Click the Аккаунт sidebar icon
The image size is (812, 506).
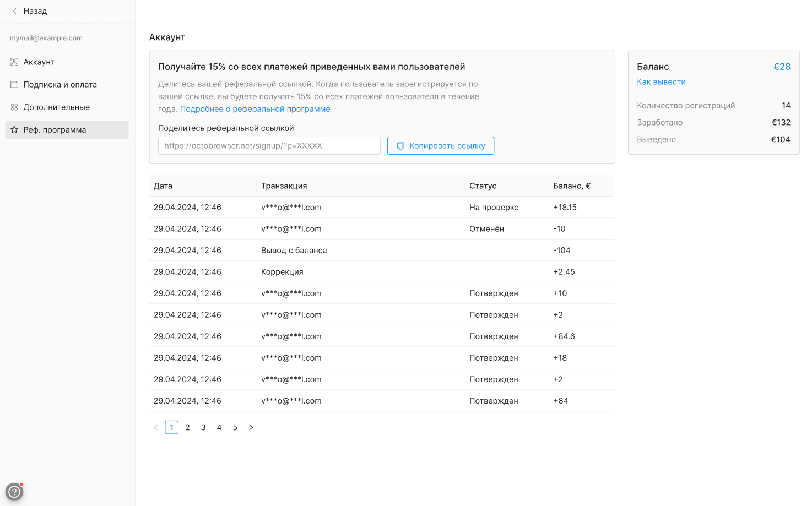point(14,62)
